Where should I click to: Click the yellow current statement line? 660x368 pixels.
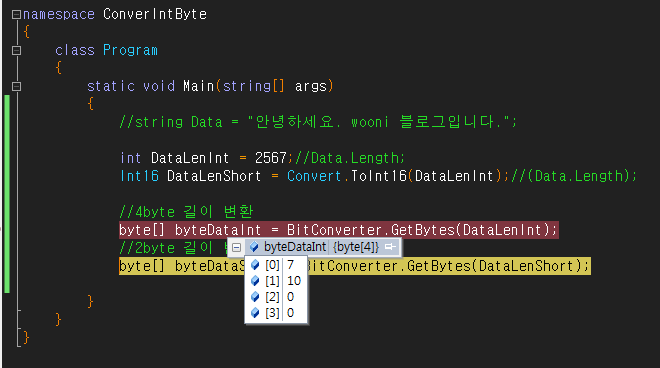click(355, 266)
